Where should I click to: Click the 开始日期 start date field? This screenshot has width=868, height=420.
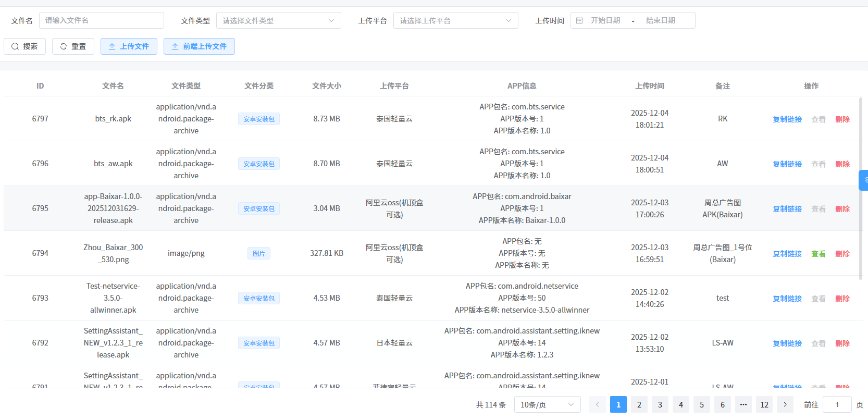[605, 20]
